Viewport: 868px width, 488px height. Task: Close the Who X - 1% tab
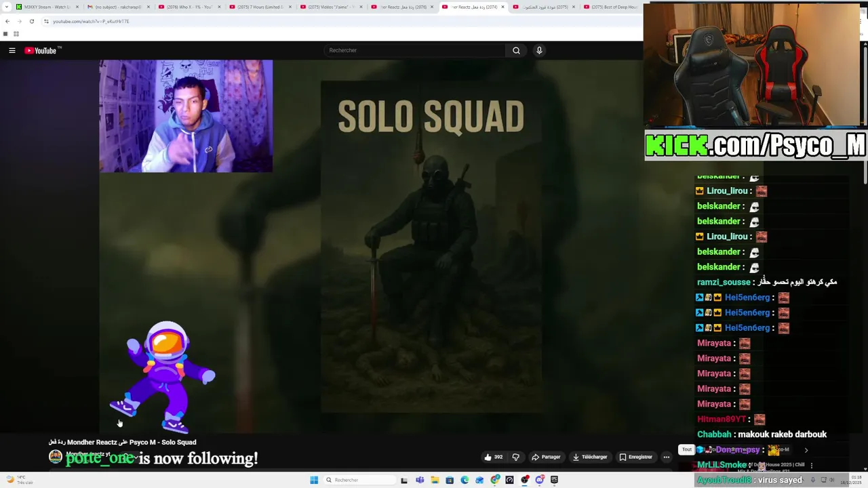click(x=219, y=7)
